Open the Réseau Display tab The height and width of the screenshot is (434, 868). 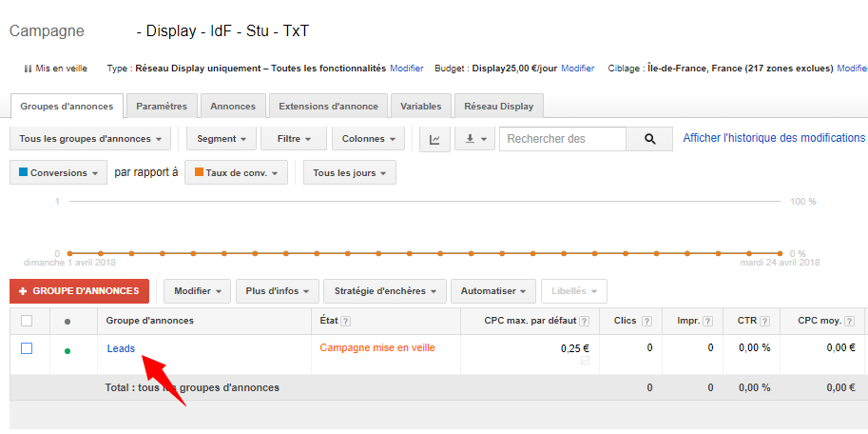tap(498, 106)
